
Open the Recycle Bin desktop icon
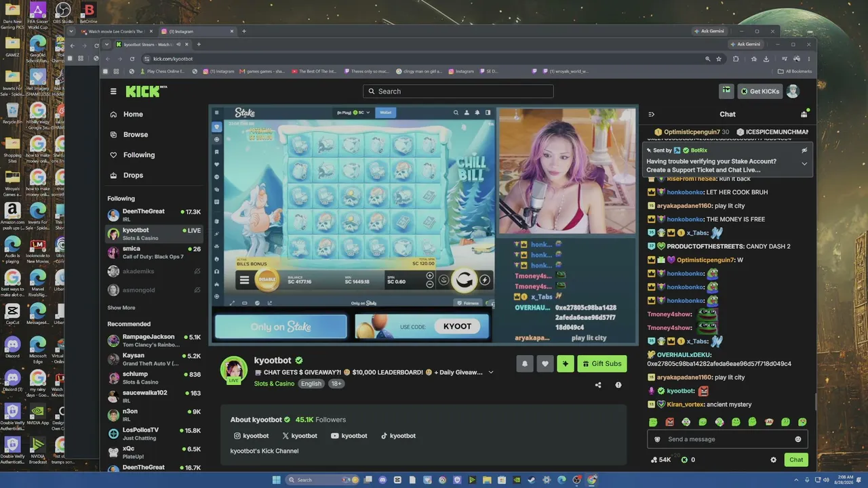[12, 113]
